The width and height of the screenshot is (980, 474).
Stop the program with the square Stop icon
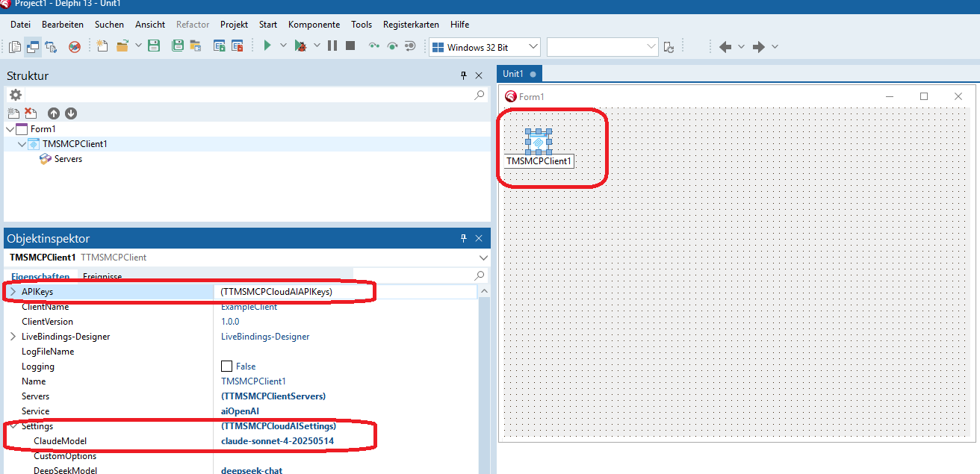pyautogui.click(x=349, y=46)
